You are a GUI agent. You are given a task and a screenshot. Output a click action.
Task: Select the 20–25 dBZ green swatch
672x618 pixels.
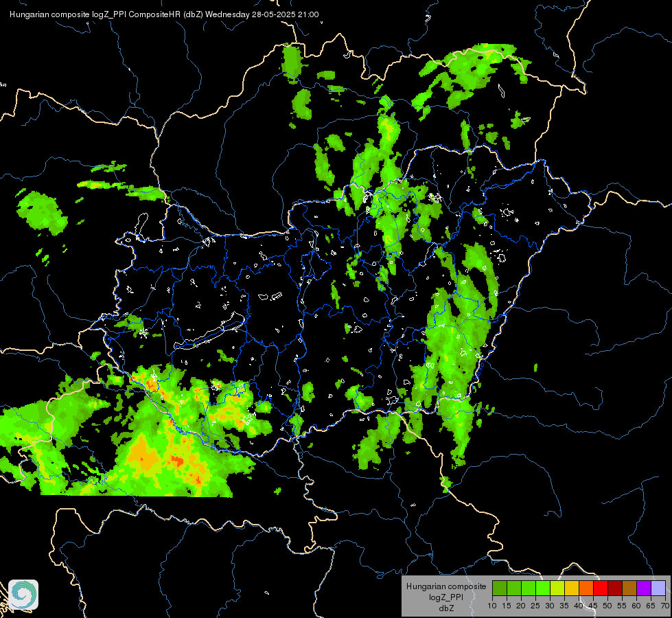pyautogui.click(x=529, y=588)
